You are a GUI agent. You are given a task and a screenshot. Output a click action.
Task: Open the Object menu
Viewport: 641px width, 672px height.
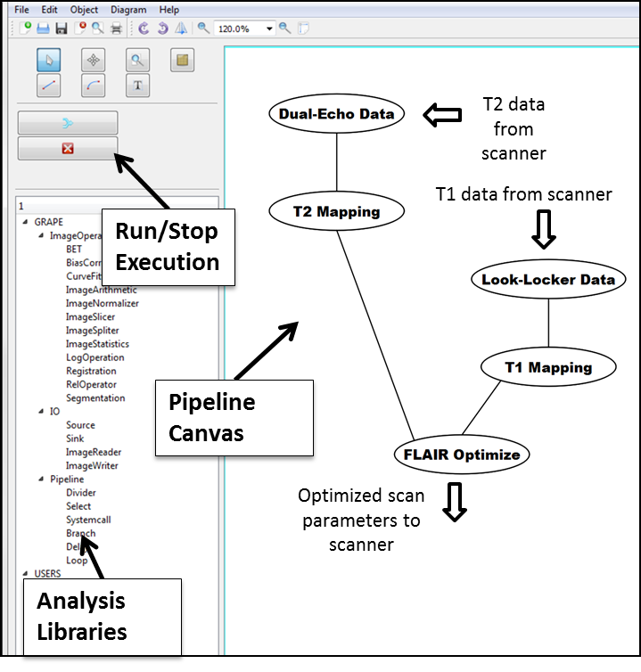(85, 9)
